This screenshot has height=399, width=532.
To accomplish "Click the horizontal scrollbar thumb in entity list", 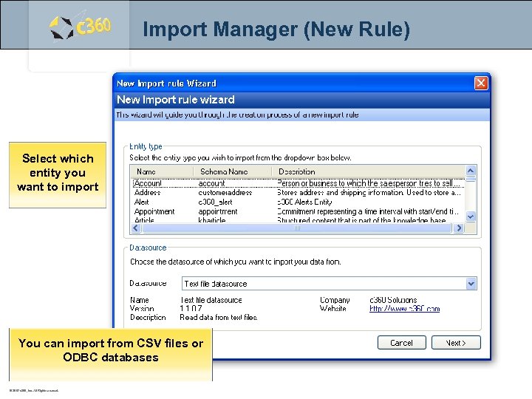I will 297,228.
